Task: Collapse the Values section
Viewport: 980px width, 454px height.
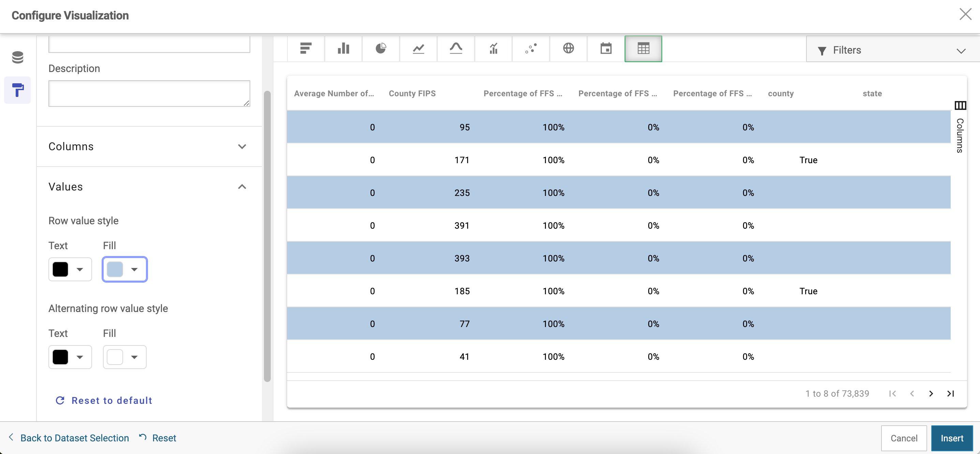Action: 149,187
